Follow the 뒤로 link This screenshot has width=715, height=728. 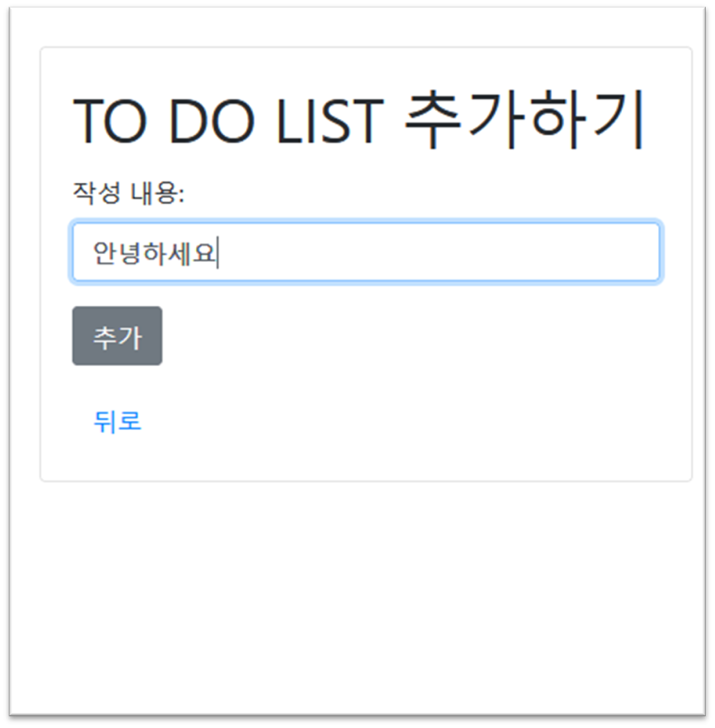click(x=117, y=422)
